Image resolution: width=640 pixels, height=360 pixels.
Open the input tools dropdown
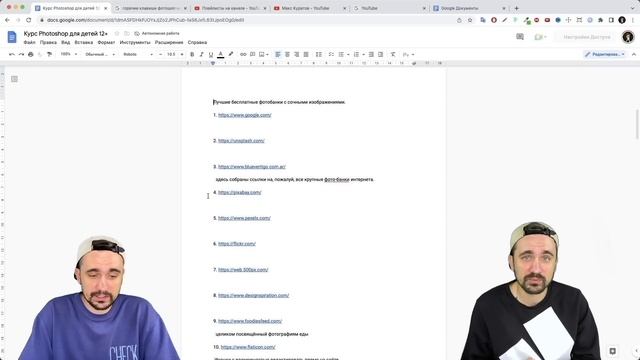click(x=409, y=54)
